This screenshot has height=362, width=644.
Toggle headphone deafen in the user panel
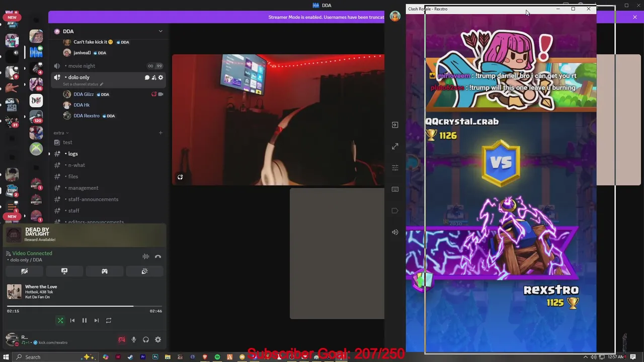(146, 339)
